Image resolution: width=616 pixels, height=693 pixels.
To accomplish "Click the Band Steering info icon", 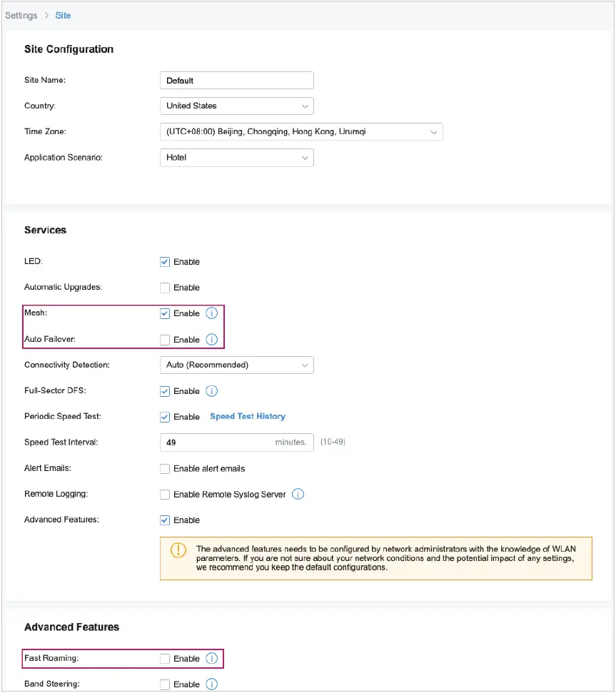I will (212, 684).
